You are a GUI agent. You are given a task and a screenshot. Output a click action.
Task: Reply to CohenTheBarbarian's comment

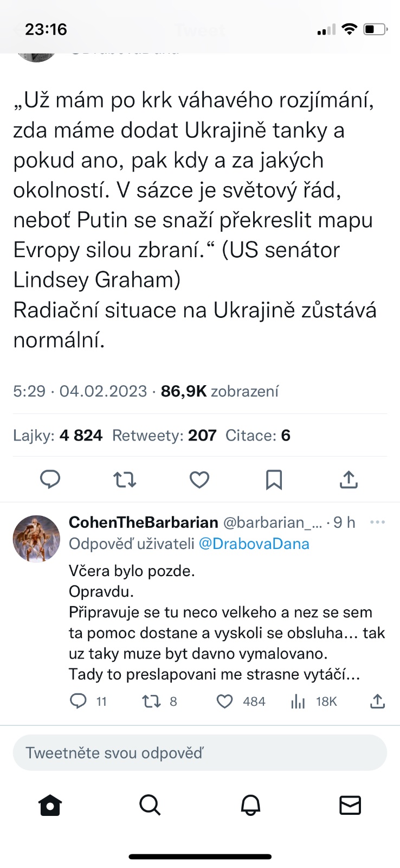tap(79, 701)
